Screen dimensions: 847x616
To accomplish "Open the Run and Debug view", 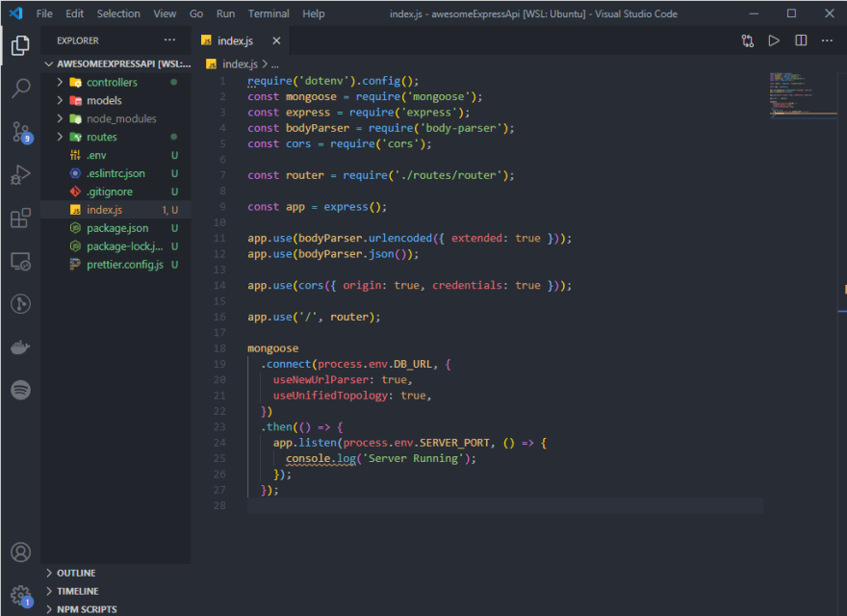I will coord(20,174).
